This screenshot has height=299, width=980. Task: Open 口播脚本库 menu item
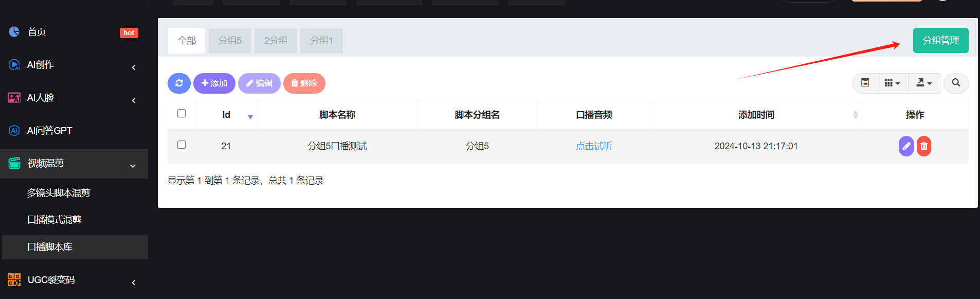pos(75,247)
